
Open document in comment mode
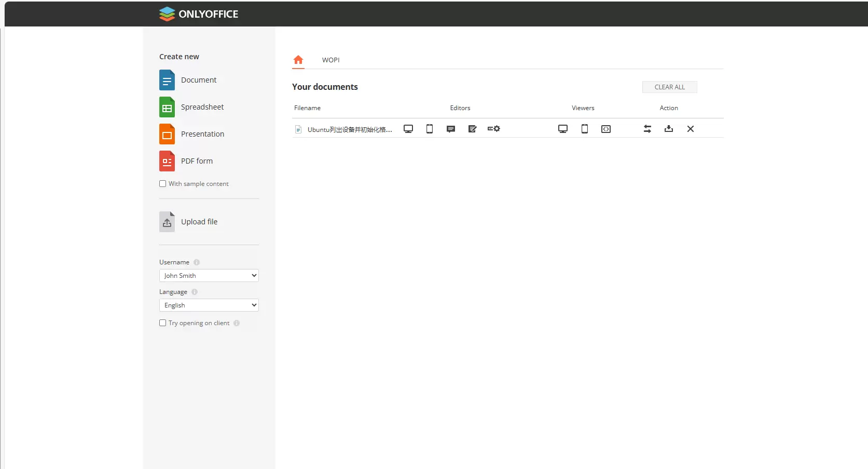point(451,129)
